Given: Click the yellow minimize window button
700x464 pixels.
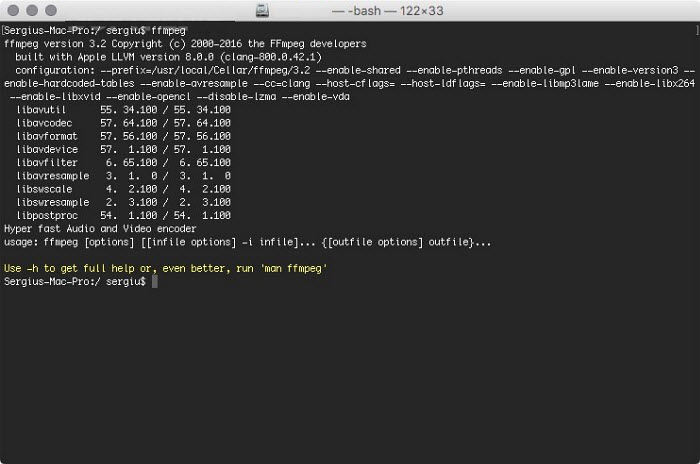Looking at the screenshot, I should 32,10.
